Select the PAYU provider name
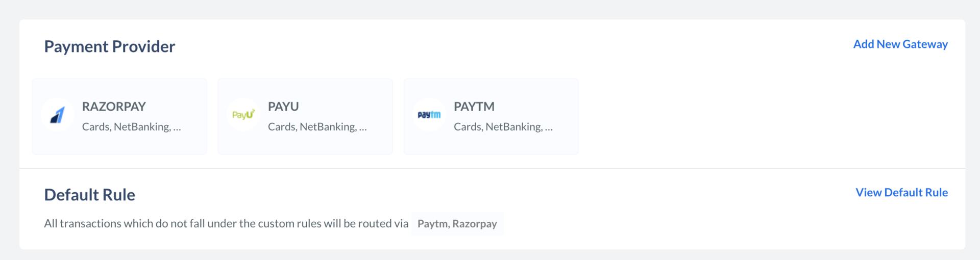Screen dimensions: 980x260 (283, 107)
